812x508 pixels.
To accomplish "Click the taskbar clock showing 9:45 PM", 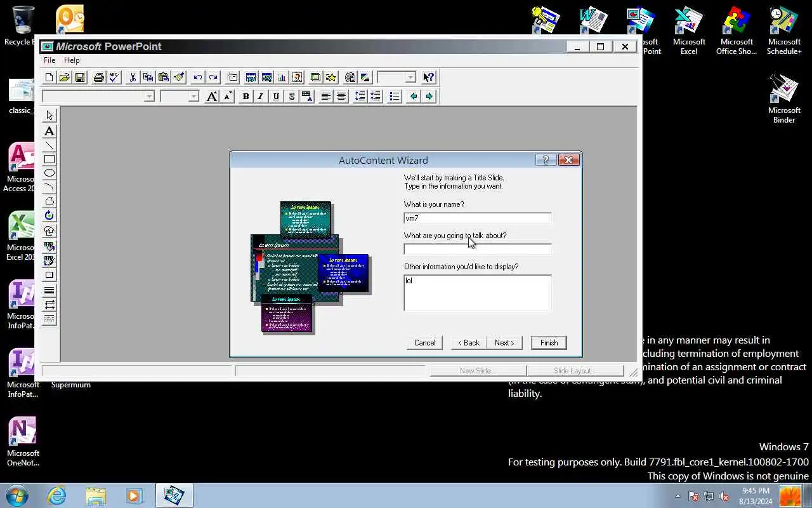I will click(756, 496).
